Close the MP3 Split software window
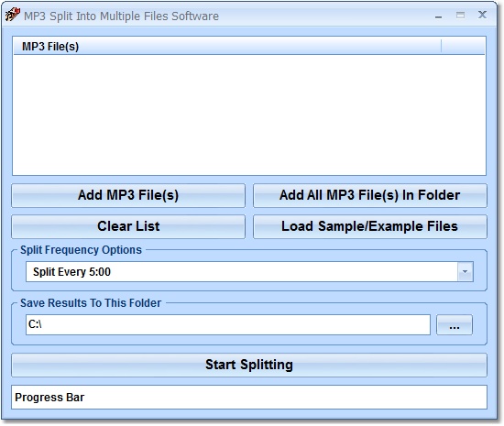 tap(482, 15)
